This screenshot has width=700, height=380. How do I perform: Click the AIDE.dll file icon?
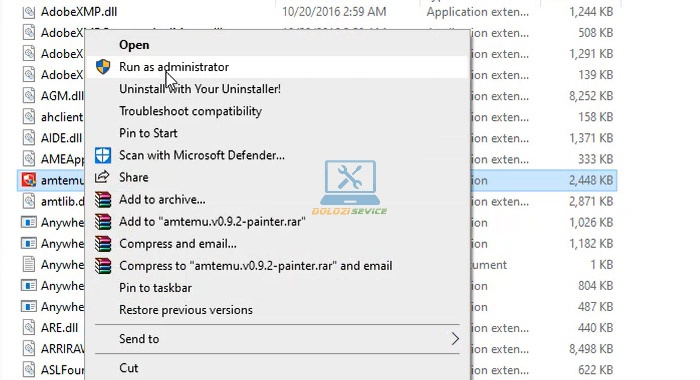[x=29, y=138]
